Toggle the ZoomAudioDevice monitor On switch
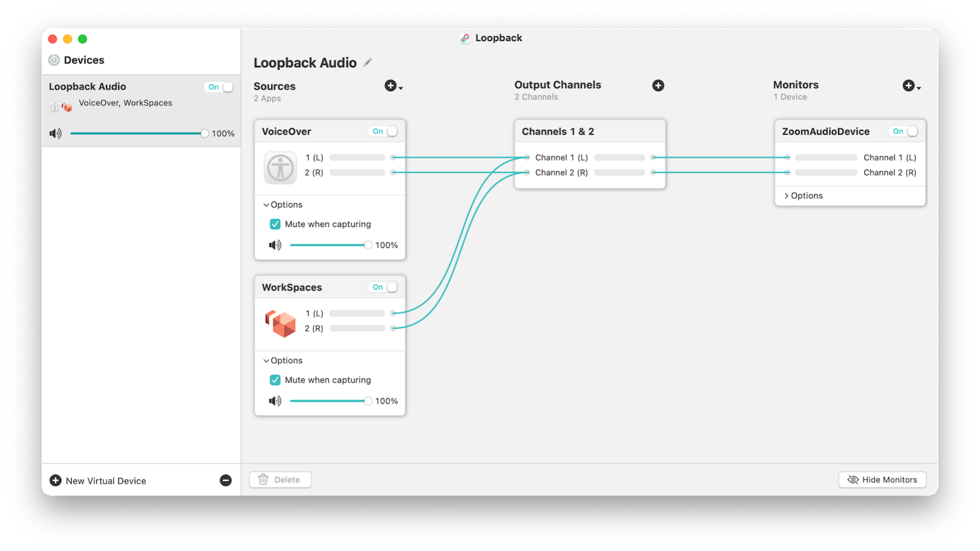The width and height of the screenshot is (980, 551). click(x=903, y=131)
